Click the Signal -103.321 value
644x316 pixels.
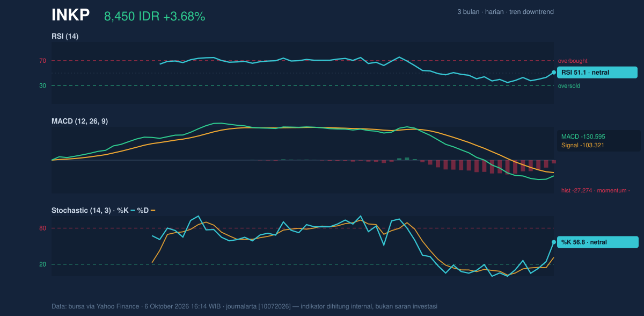tap(583, 145)
